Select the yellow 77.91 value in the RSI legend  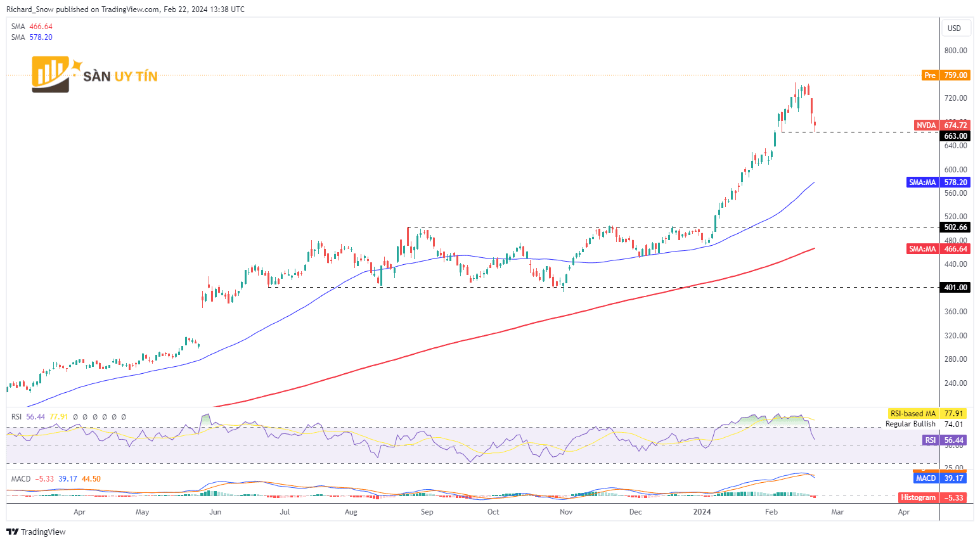coord(59,417)
